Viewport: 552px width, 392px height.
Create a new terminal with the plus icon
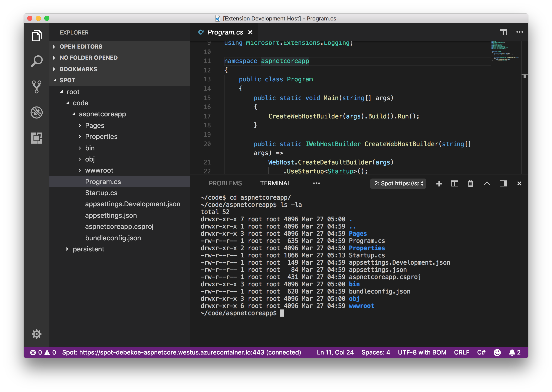pos(439,184)
